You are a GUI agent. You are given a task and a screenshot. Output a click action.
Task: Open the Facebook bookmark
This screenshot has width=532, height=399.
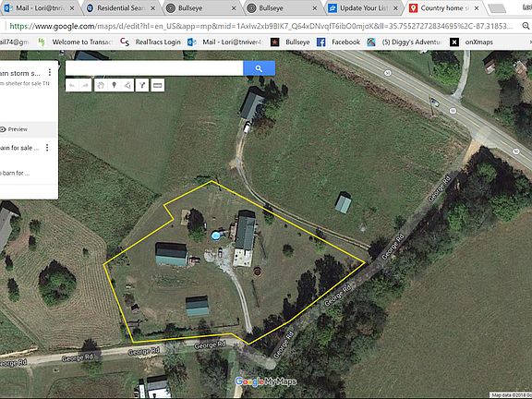pyautogui.click(x=339, y=42)
